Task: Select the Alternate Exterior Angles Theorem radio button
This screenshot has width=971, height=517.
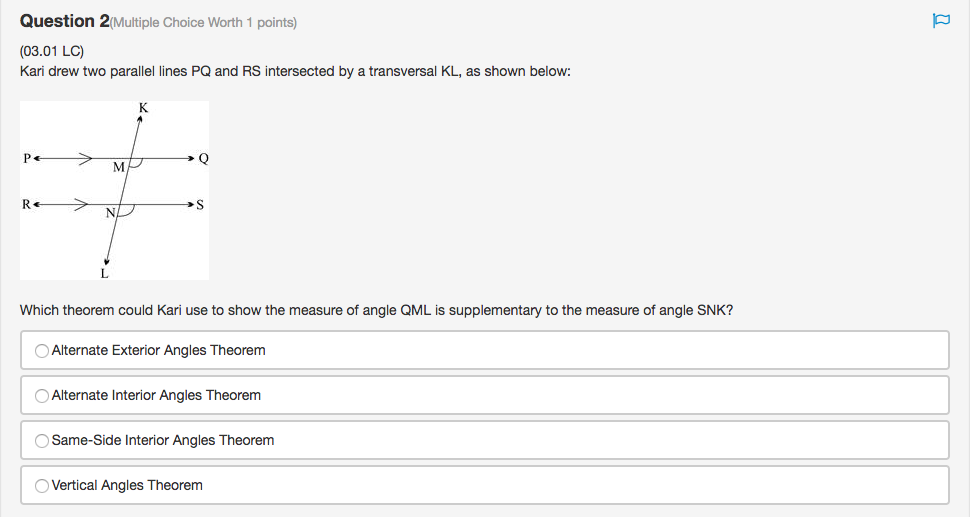Action: pos(42,351)
